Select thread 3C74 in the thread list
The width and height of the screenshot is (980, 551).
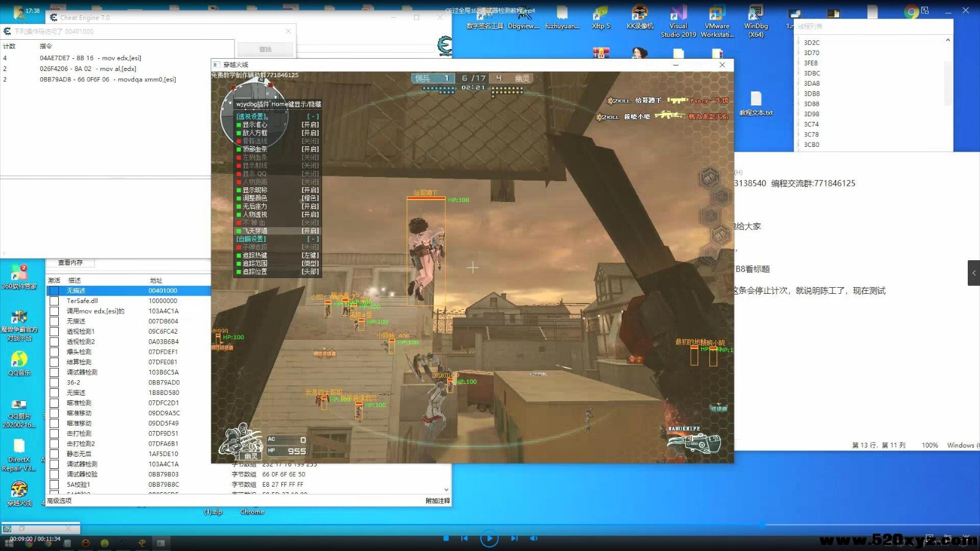(811, 124)
